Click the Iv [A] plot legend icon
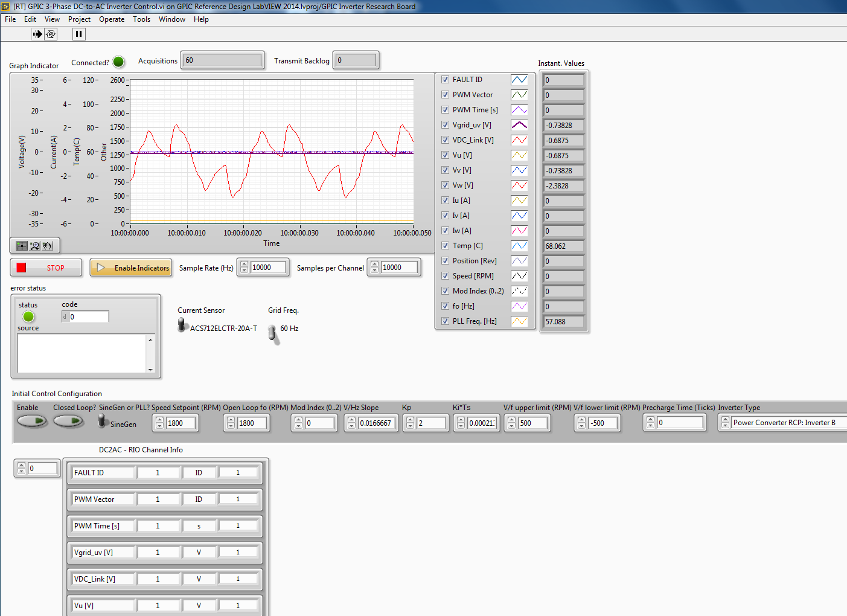This screenshot has width=847, height=616. (519, 216)
